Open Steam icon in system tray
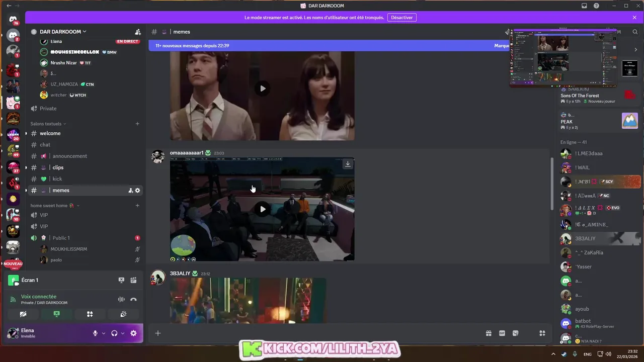Screen dimensions: 644x362 [x=563, y=354]
